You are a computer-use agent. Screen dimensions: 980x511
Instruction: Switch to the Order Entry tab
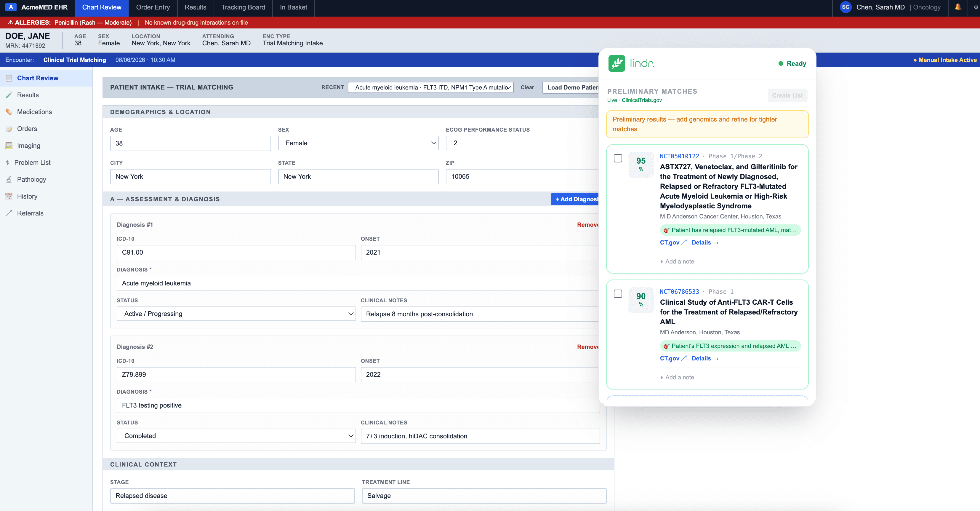153,8
